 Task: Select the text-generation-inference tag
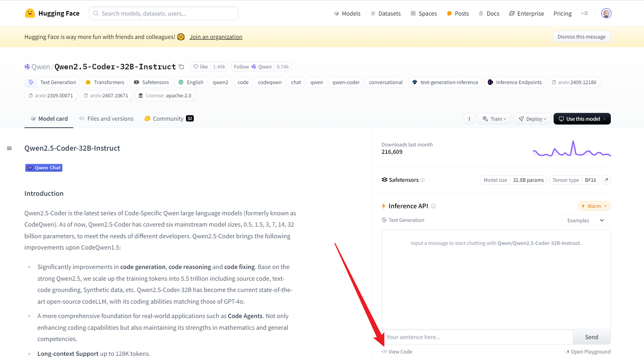click(445, 82)
